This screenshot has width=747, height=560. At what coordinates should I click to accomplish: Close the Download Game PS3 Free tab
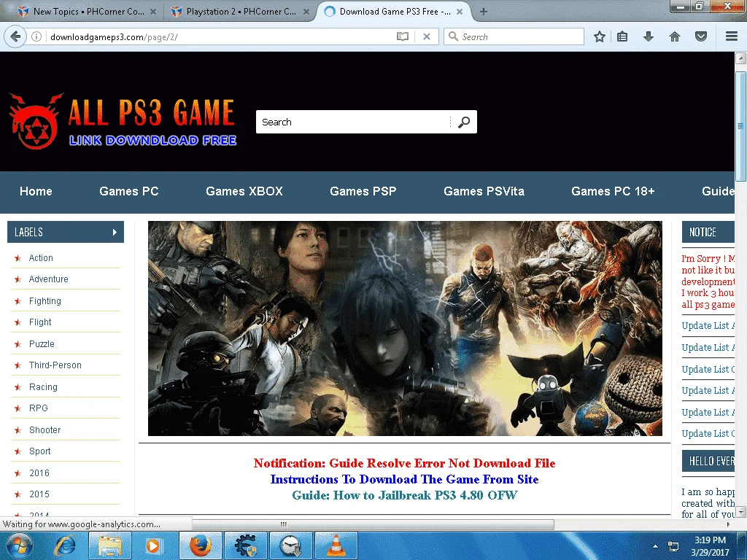click(x=460, y=12)
